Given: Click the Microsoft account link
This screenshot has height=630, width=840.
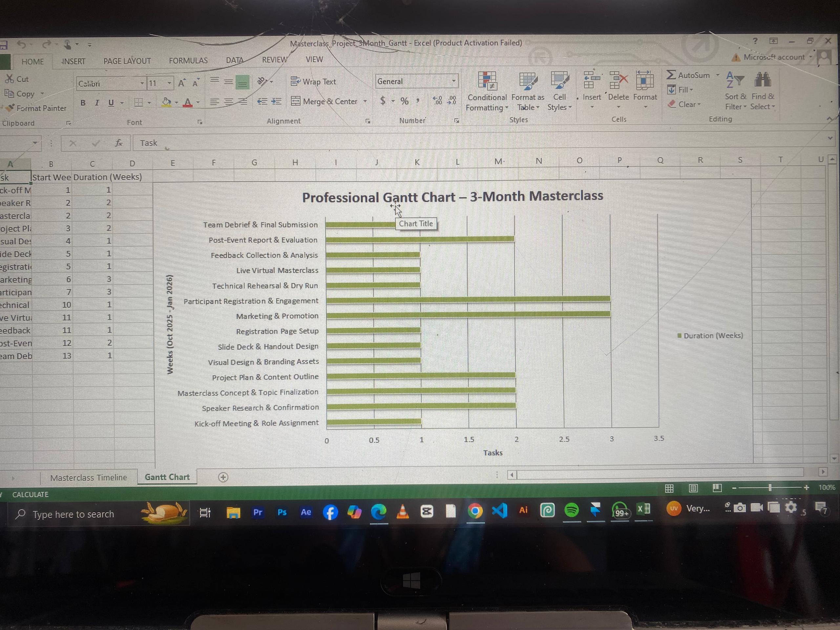Looking at the screenshot, I should click(x=774, y=57).
